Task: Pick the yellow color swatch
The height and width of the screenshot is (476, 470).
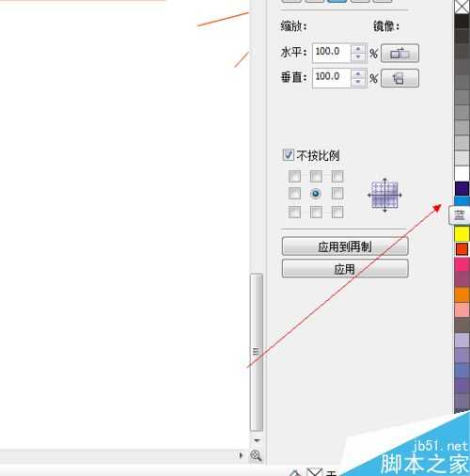Action: (462, 234)
